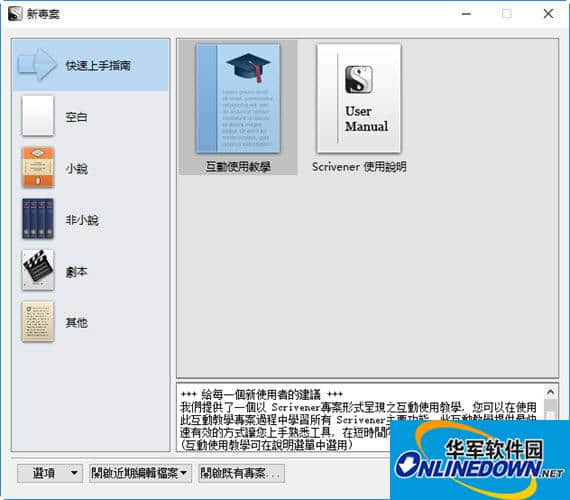This screenshot has width=570, height=500.
Task: Open the 互動使用教學 template thumbnail
Action: click(x=238, y=99)
